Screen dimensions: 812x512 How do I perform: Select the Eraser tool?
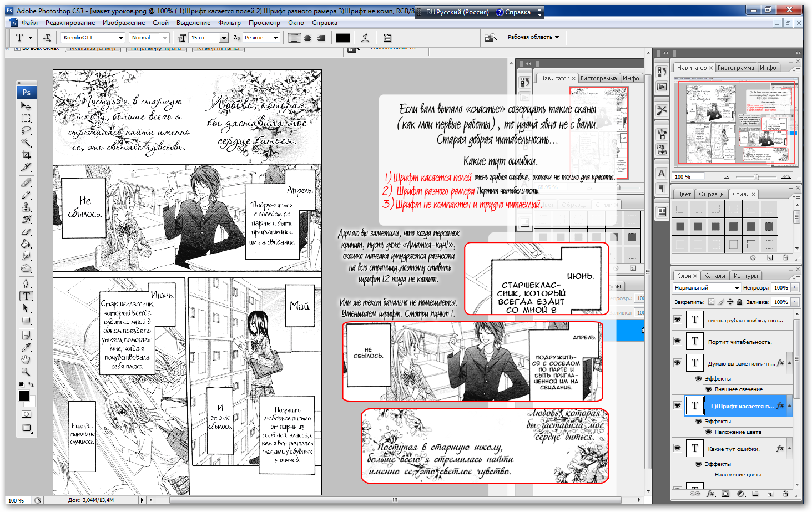point(26,231)
